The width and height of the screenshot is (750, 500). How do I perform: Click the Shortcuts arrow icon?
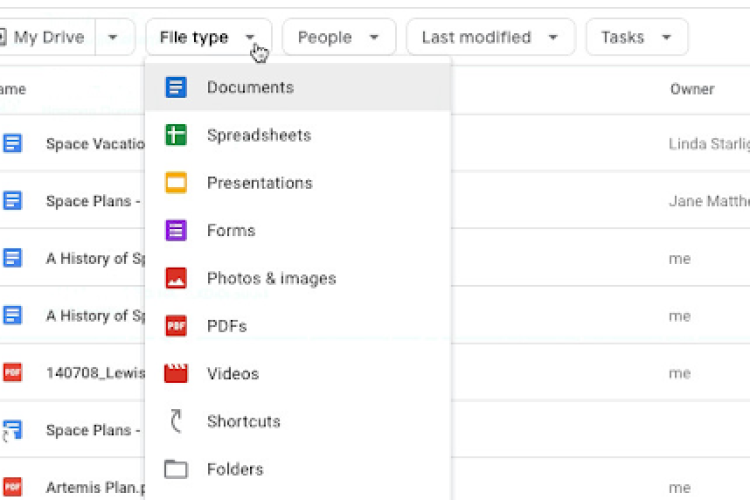[x=176, y=422]
